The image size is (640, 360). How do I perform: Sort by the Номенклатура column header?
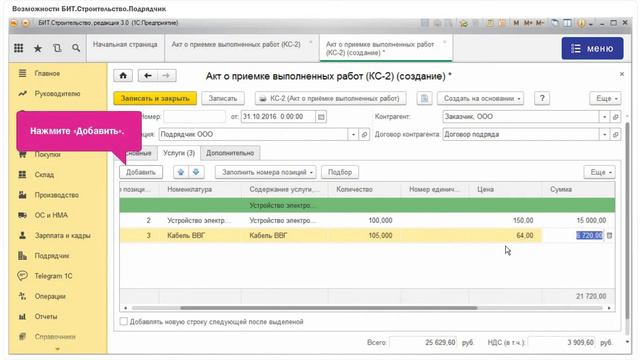[200, 189]
